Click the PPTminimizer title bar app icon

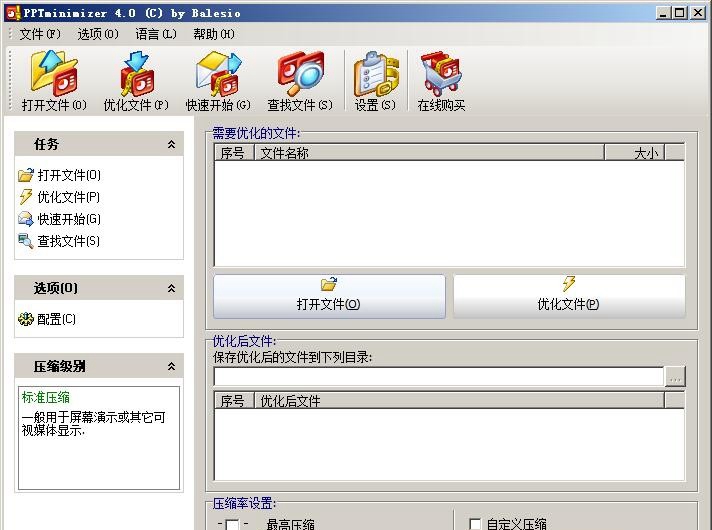12,13
